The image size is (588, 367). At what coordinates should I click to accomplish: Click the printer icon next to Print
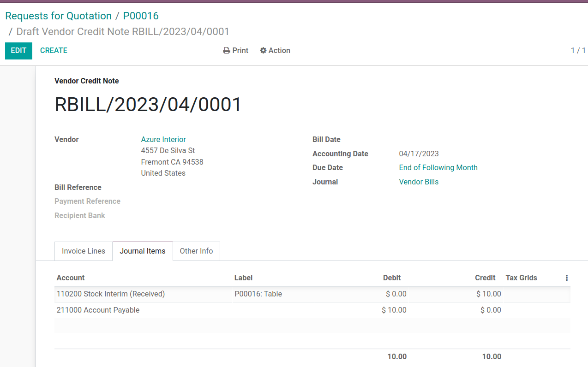pyautogui.click(x=226, y=51)
